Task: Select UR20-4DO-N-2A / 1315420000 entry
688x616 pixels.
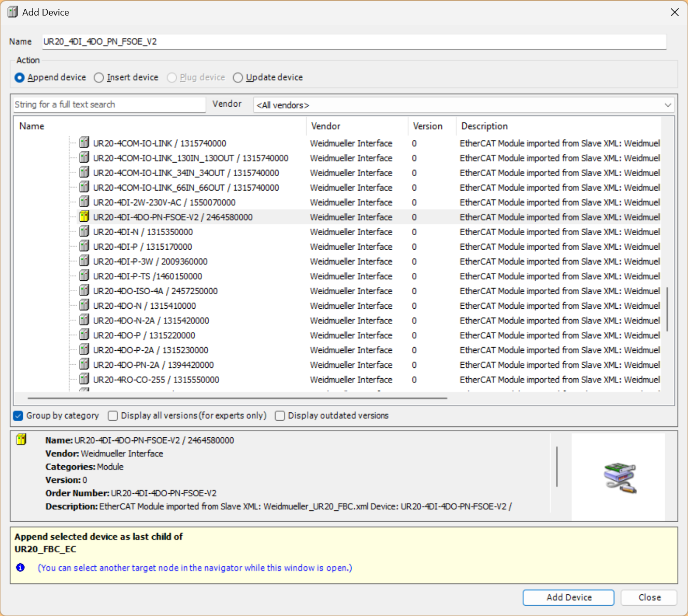Action: click(x=151, y=320)
